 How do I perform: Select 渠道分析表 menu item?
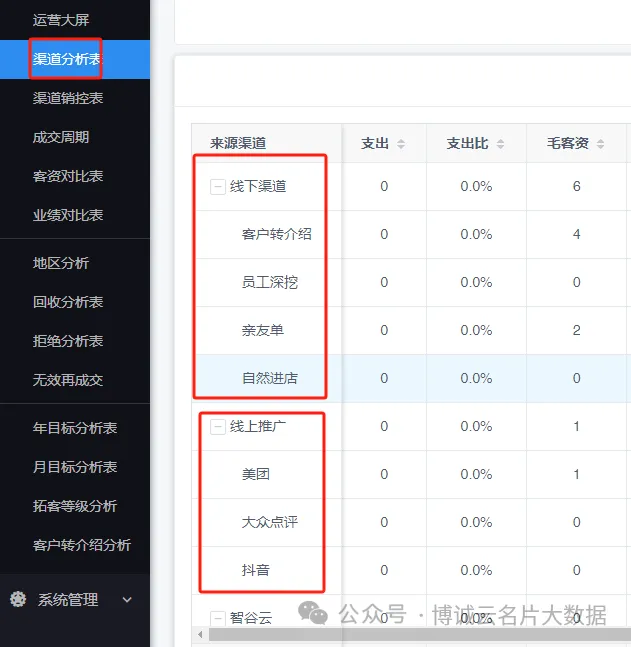(67, 59)
